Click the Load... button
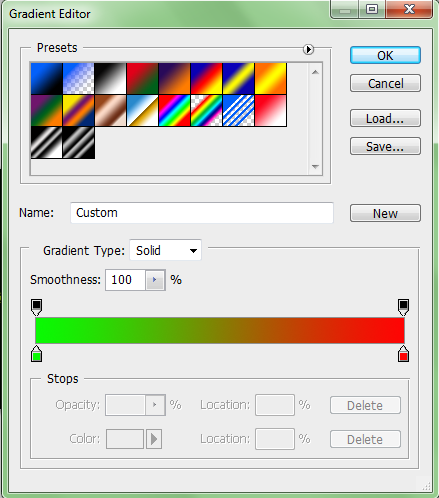 click(x=385, y=118)
